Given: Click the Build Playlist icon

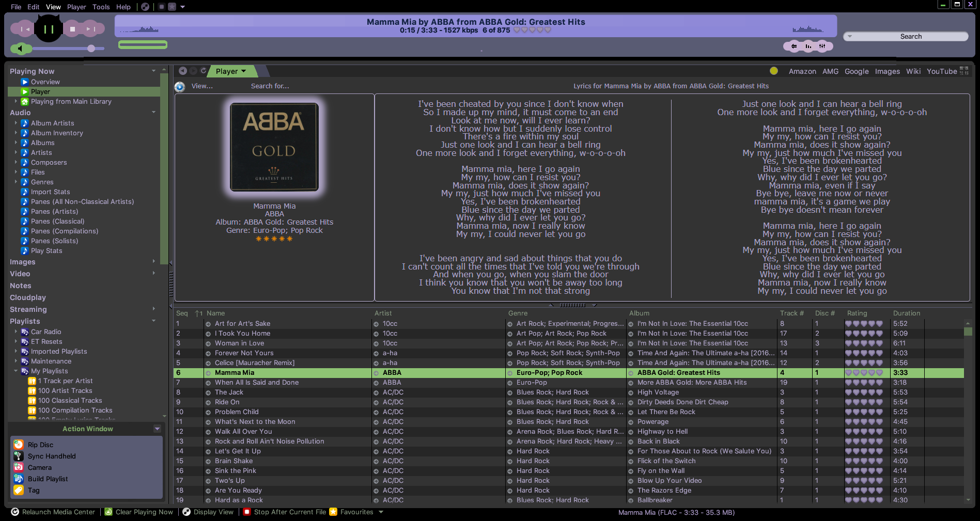Looking at the screenshot, I should (x=19, y=479).
